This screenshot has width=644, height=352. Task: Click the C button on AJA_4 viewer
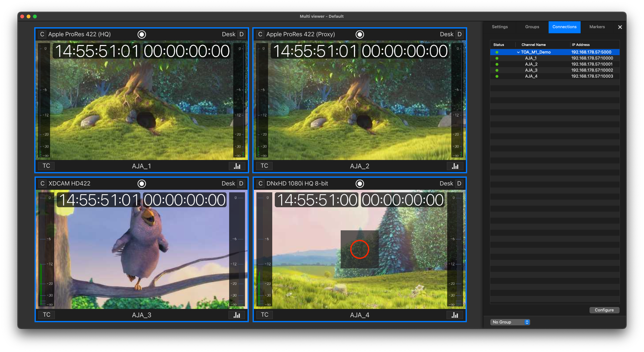click(x=260, y=183)
